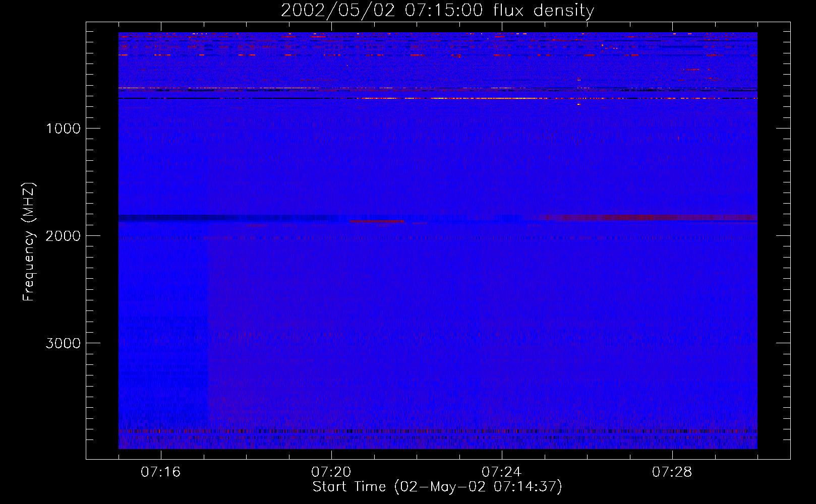
Task: Click the 07:28 time tick label
Action: pyautogui.click(x=672, y=472)
